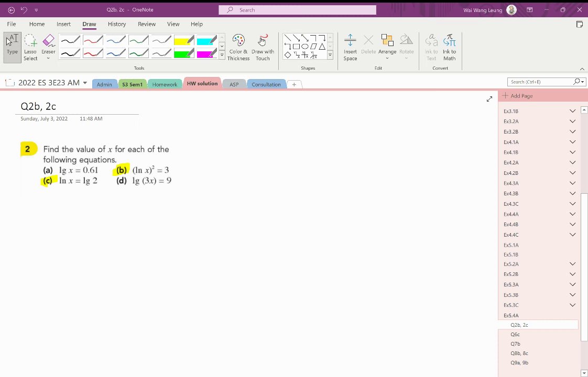Click Add Page button
Viewport: 588px width, 377px height.
517,96
